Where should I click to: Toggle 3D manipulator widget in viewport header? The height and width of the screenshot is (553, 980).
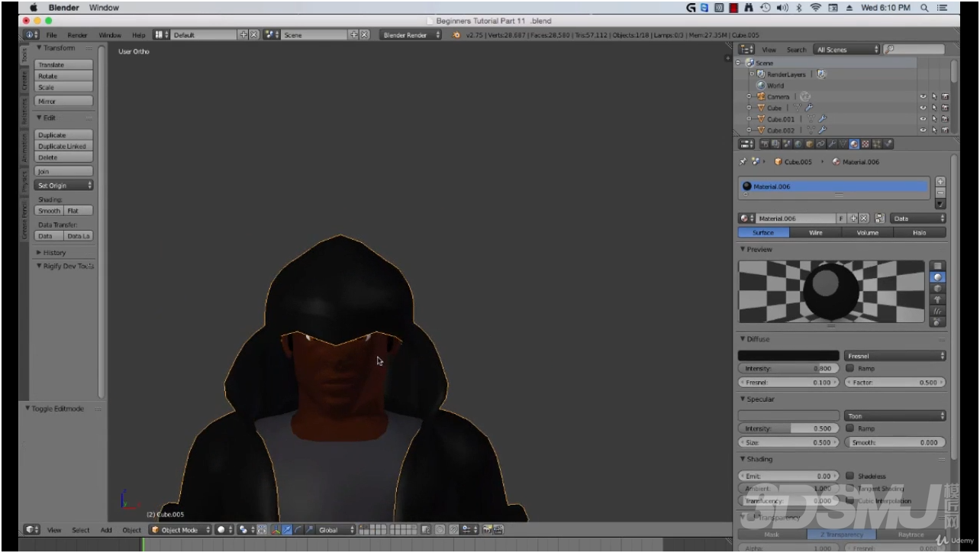coord(276,529)
